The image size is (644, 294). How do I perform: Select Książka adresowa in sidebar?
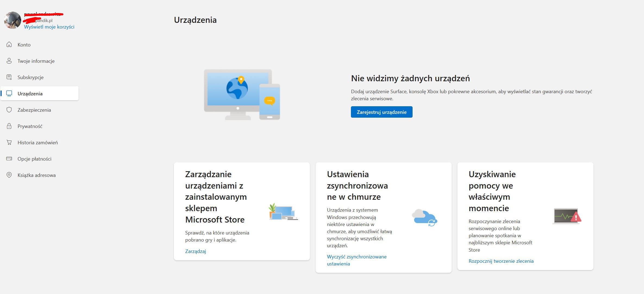[36, 175]
